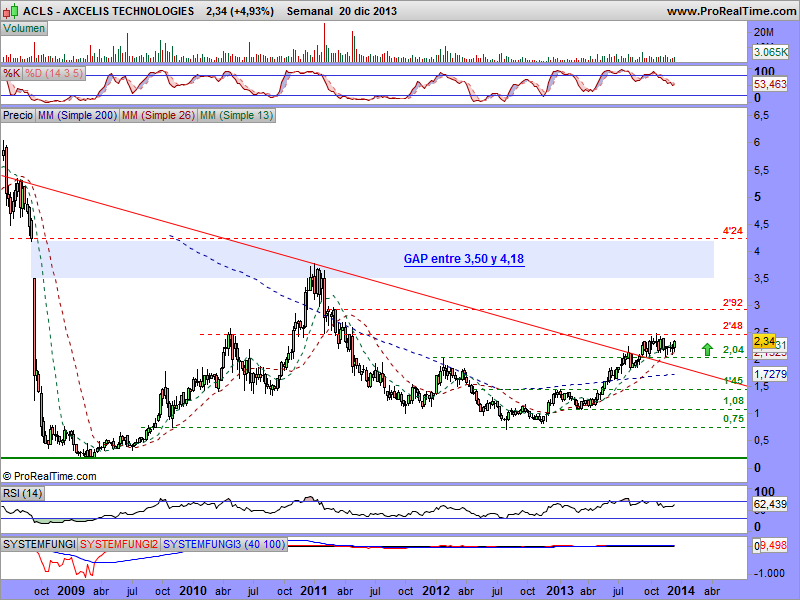Viewport: 800px width, 600px height.
Task: Click the %K stochastic label
Action: (x=12, y=73)
